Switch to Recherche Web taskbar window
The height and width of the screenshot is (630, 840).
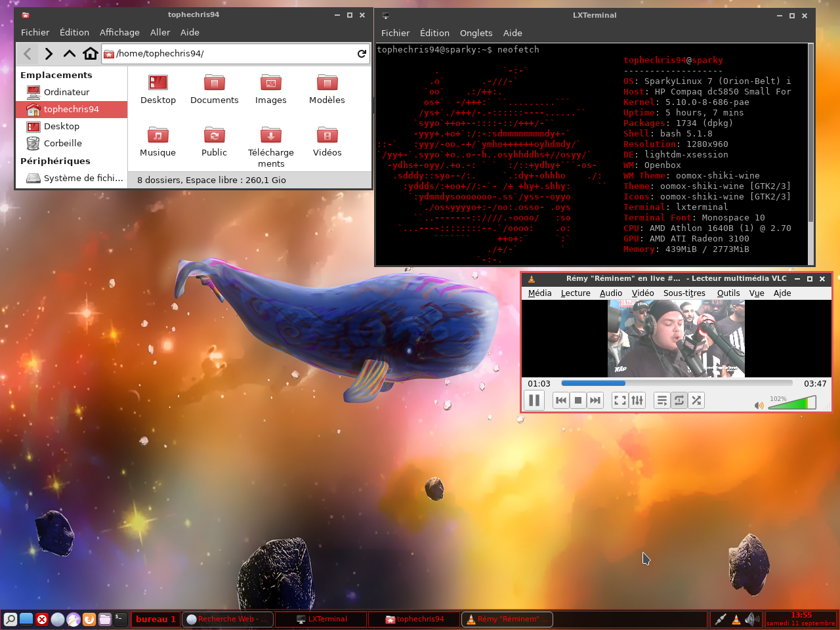point(227,619)
